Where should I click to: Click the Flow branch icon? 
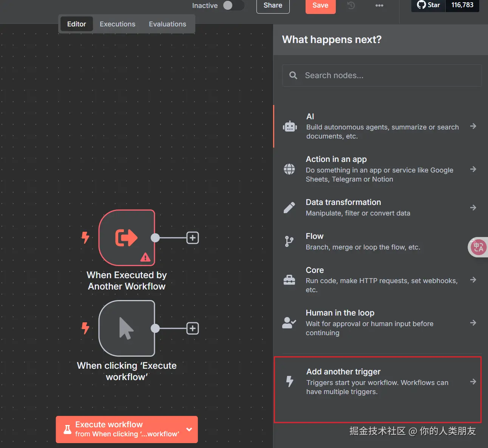(x=289, y=242)
